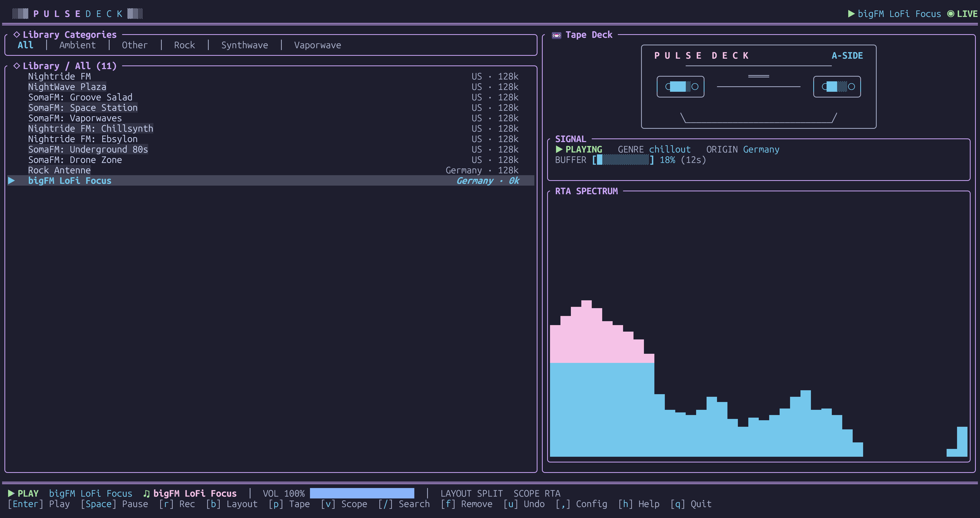Select NightWave Plaza station

pyautogui.click(x=271, y=87)
